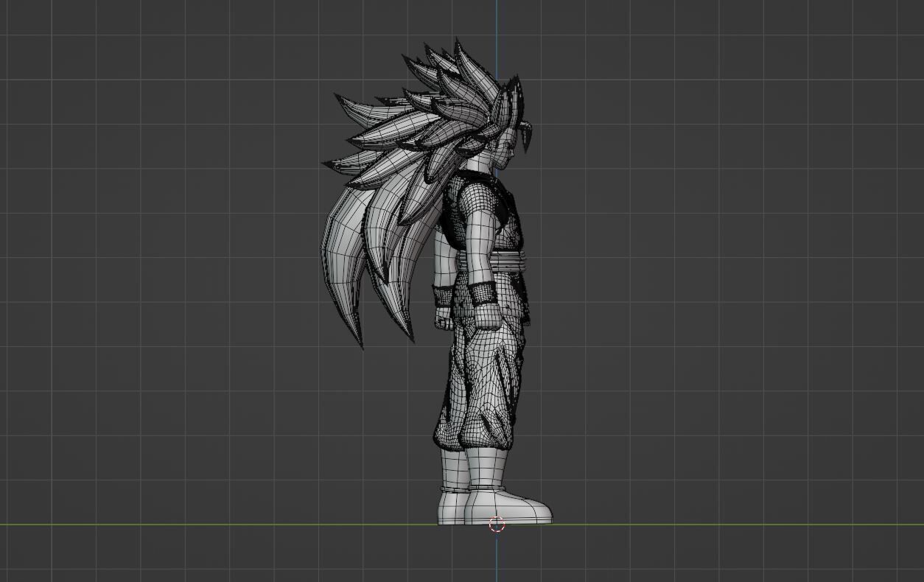Click the character's front shoe
The width and height of the screenshot is (924, 582).
[508, 505]
